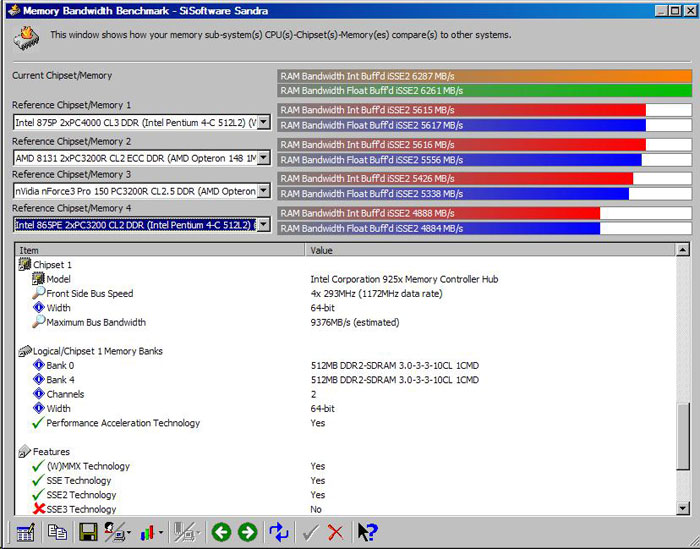Click the Logical/Chipset 1 Memory Banks icon
Image resolution: width=700 pixels, height=549 pixels.
[x=25, y=351]
